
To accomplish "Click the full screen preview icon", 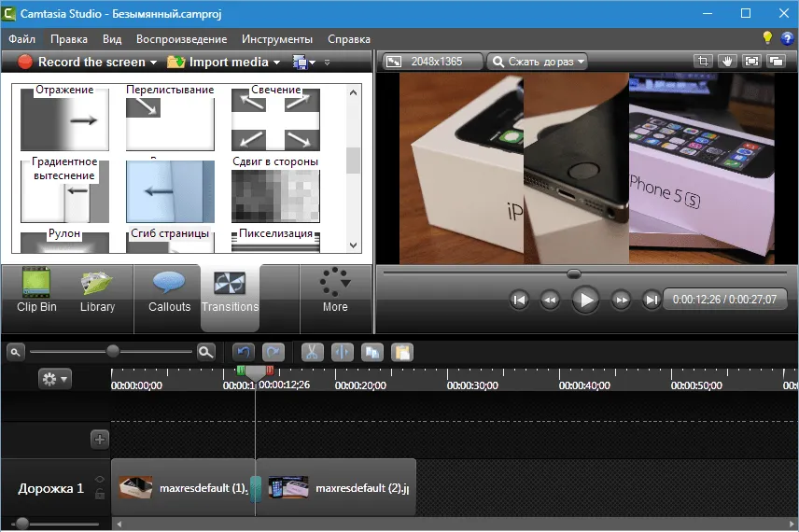I will coord(751,62).
